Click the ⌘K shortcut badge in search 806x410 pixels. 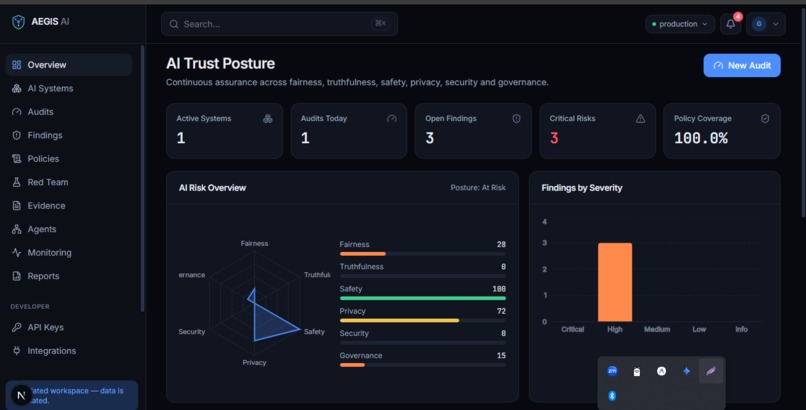(380, 23)
